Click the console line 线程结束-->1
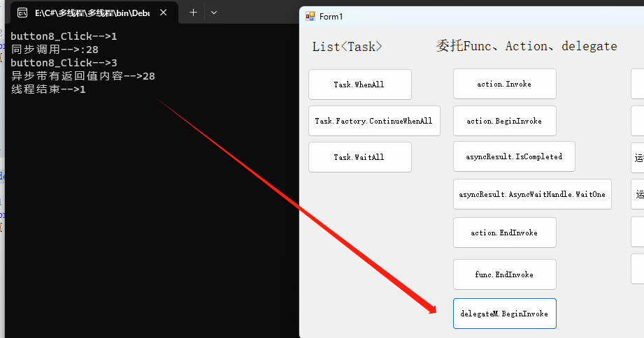Image resolution: width=644 pixels, height=338 pixels. 48,89
